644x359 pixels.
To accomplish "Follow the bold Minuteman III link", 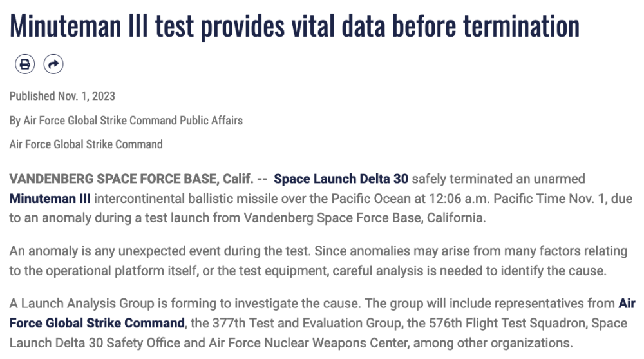I will [50, 199].
